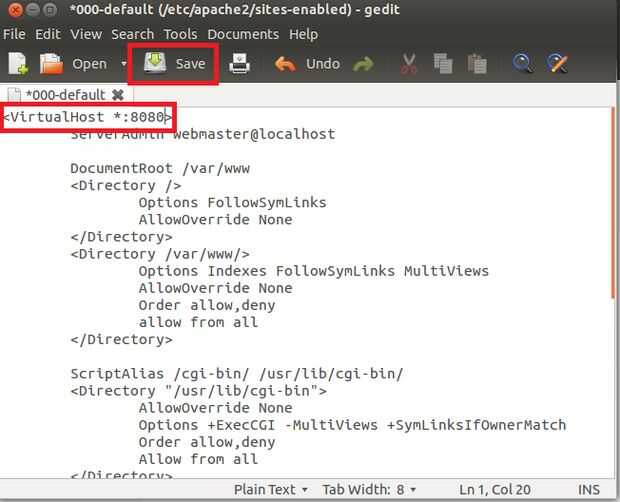
Task: Open the Documents menu
Action: click(x=243, y=34)
